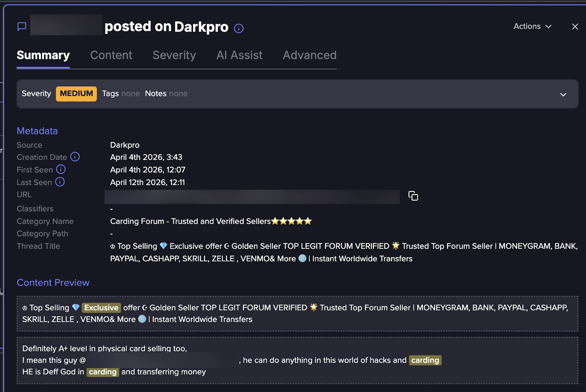This screenshot has height=392, width=586.
Task: Close the post details panel
Action: tap(575, 26)
